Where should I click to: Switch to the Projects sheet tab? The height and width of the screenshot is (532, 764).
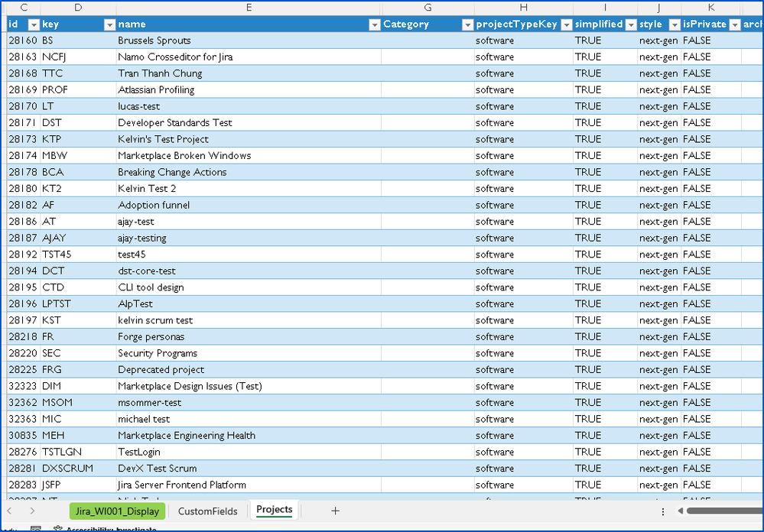pos(274,511)
